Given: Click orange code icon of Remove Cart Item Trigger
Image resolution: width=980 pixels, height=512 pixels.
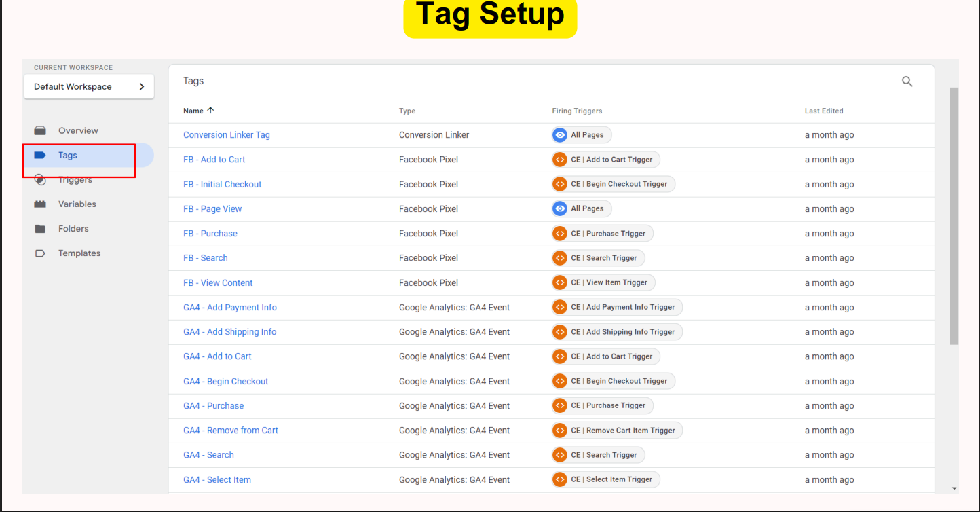Looking at the screenshot, I should (x=560, y=431).
